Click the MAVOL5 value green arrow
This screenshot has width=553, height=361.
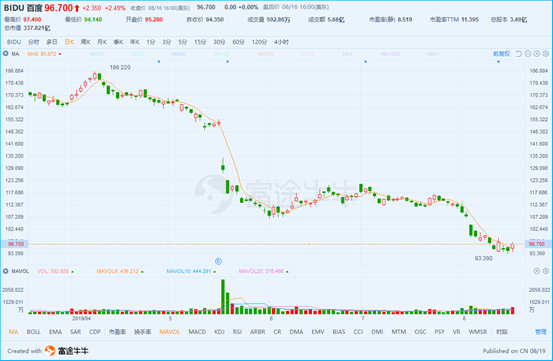coord(142,271)
